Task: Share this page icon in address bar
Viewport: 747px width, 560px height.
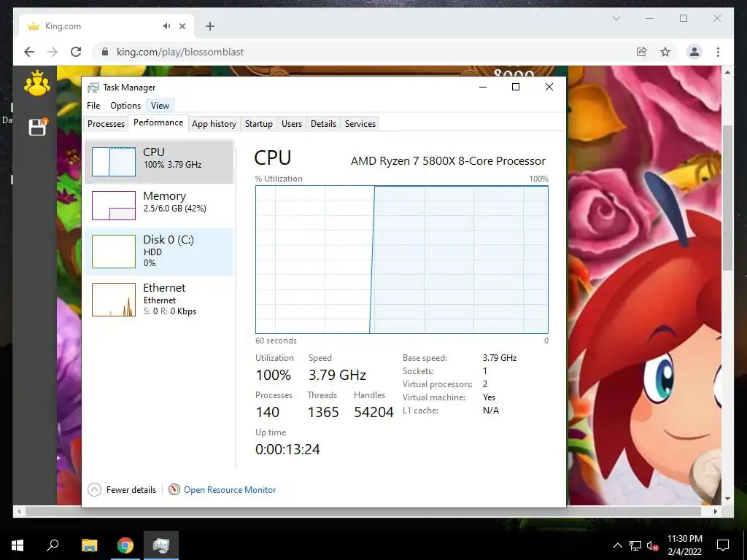Action: coord(642,52)
